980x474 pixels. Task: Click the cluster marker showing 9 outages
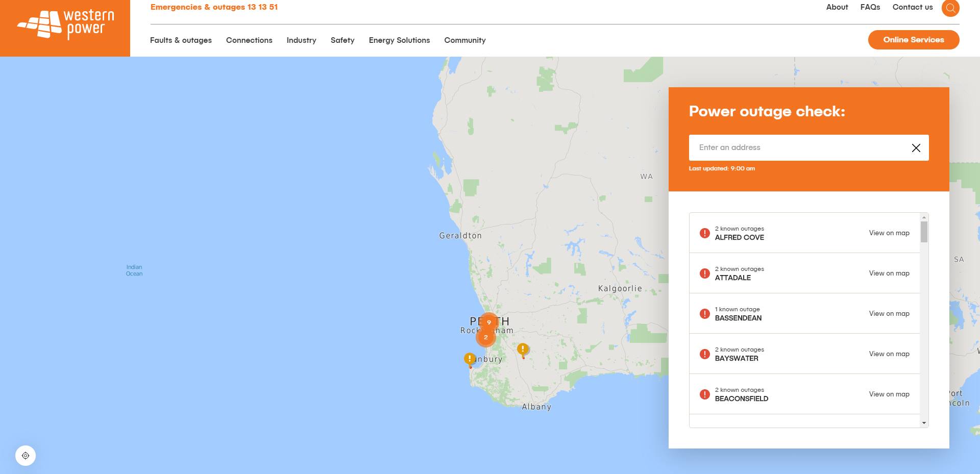pyautogui.click(x=489, y=322)
